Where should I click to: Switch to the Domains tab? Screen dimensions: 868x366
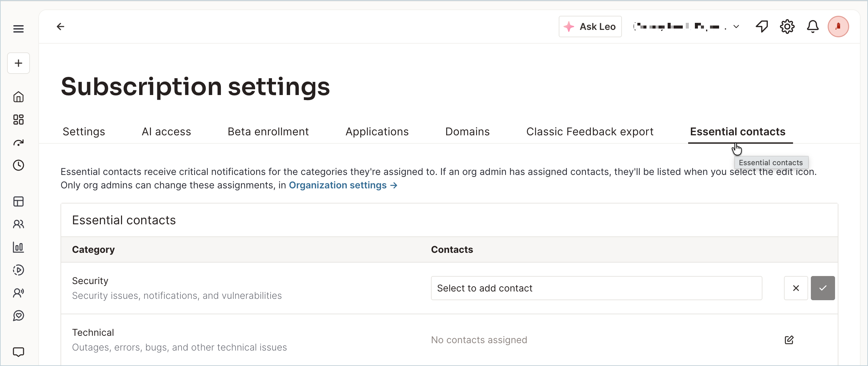click(x=467, y=131)
